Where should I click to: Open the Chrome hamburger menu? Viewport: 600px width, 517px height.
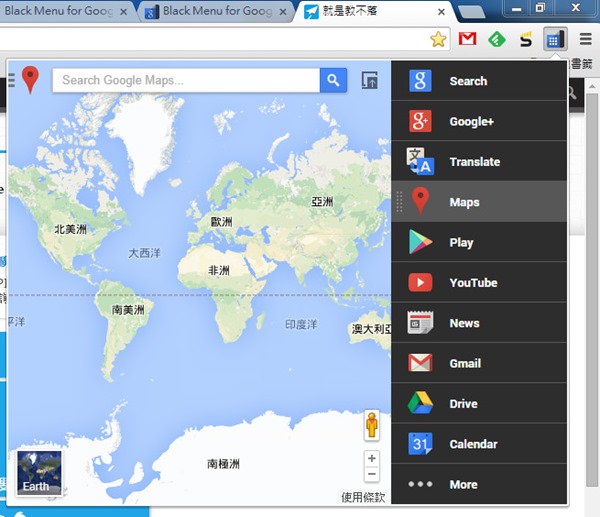[585, 39]
